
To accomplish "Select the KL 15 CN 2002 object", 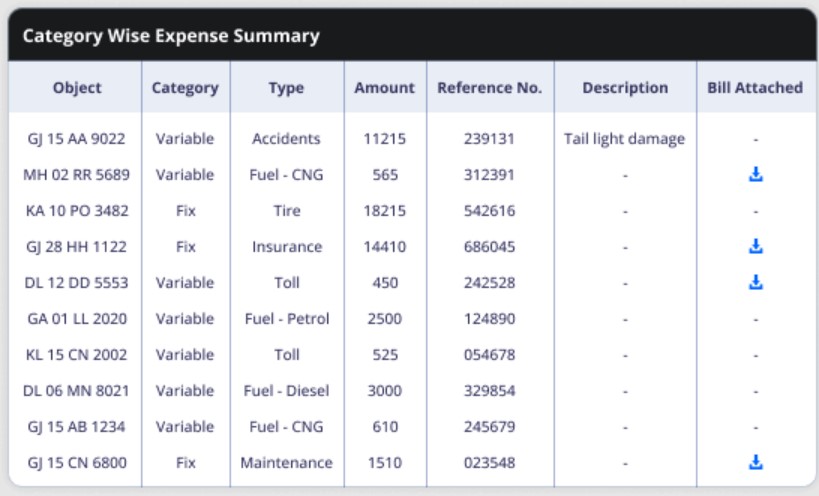I will click(76, 355).
